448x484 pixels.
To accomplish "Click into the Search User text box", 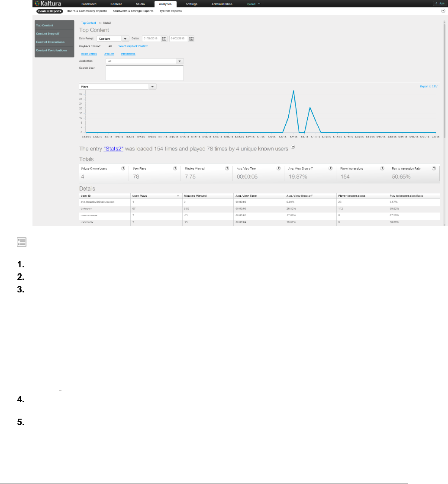I will click(x=144, y=73).
